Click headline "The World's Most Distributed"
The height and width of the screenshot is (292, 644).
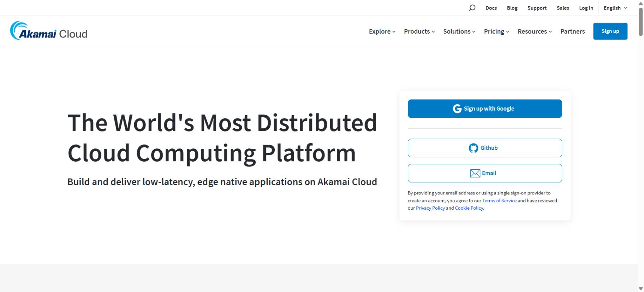222,123
